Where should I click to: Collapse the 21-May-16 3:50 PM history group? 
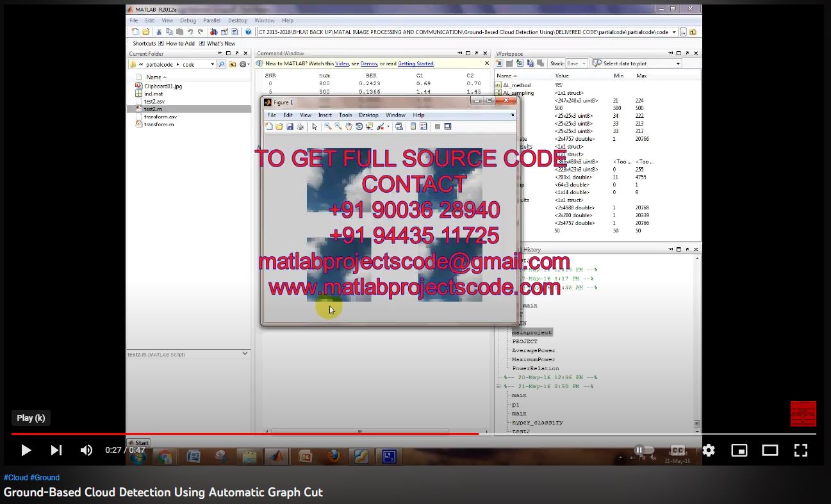pyautogui.click(x=499, y=387)
